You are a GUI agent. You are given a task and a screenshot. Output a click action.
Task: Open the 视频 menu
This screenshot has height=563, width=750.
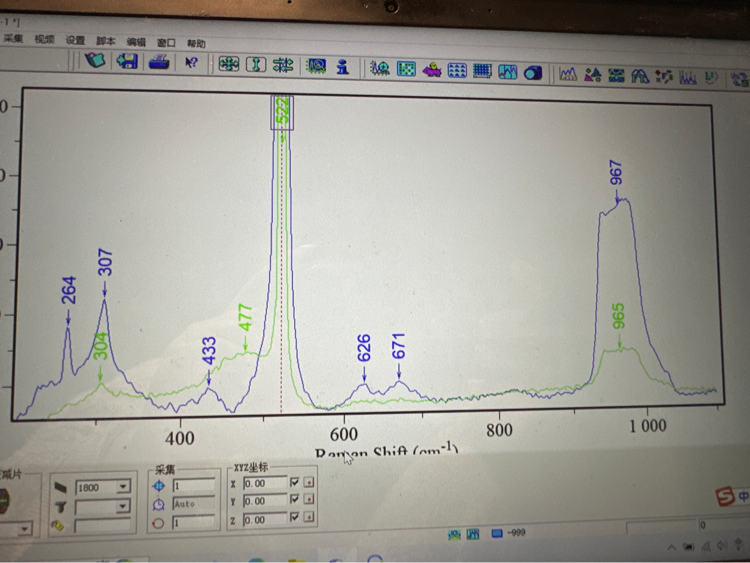[x=44, y=40]
